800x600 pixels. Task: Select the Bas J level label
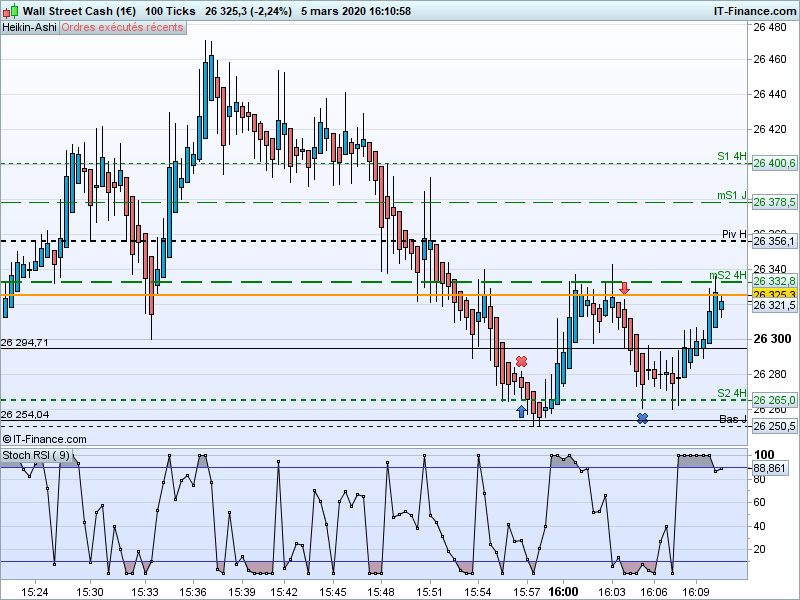pyautogui.click(x=733, y=419)
